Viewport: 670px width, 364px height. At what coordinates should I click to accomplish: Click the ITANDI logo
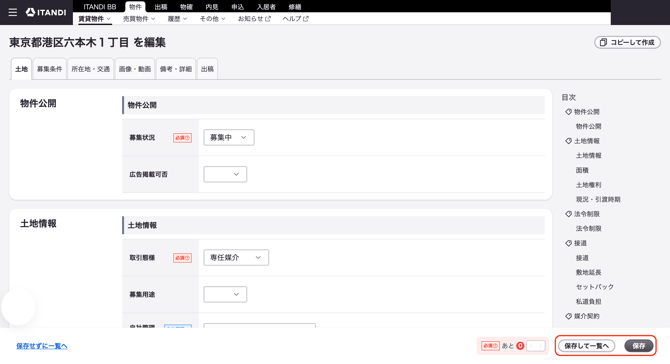[46, 12]
